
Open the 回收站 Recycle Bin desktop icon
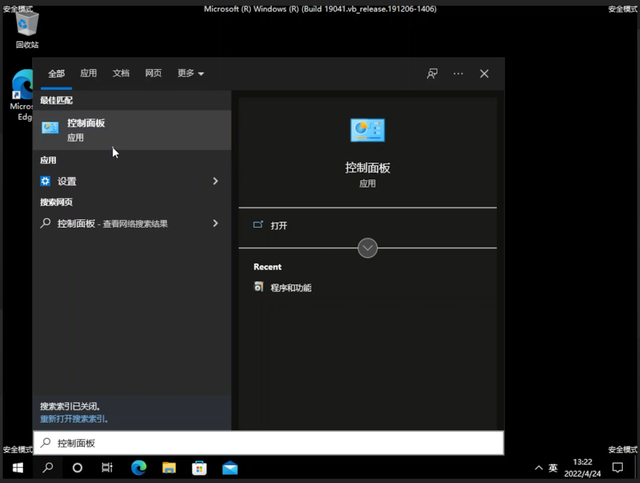[27, 30]
